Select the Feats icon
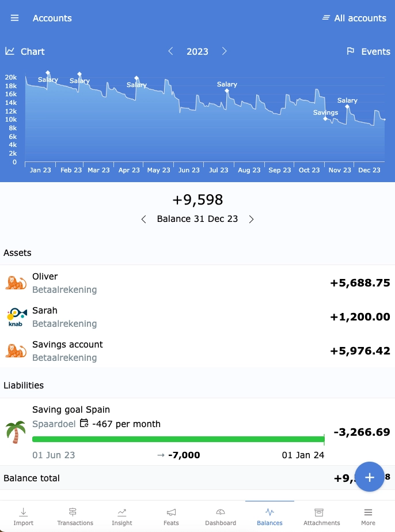This screenshot has width=395, height=532. (x=170, y=515)
